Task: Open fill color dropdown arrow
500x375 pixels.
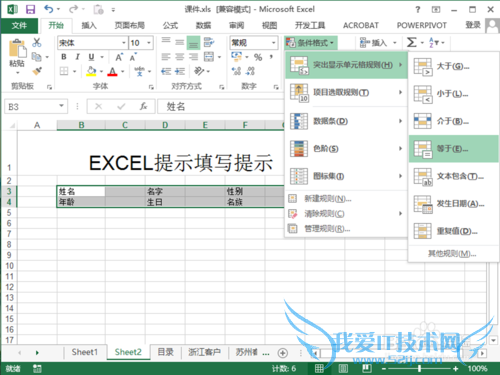Action: point(101,71)
